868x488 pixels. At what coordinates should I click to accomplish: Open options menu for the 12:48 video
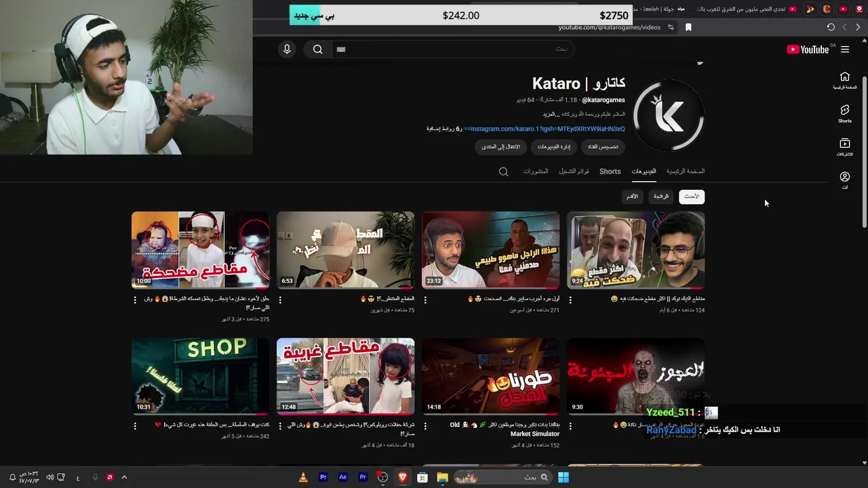tap(280, 426)
